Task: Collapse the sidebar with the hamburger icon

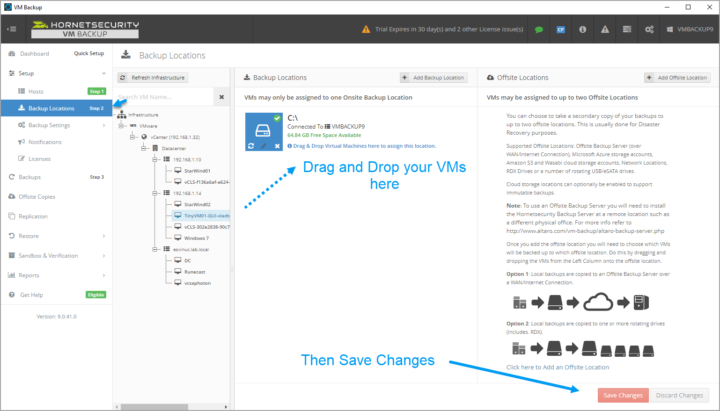Action: click(11, 29)
